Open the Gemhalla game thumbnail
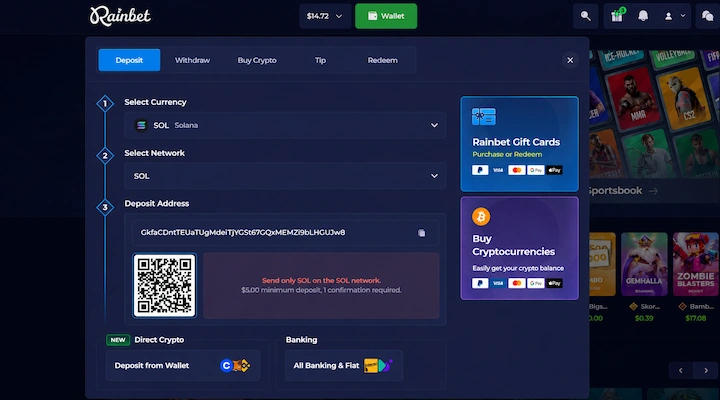Viewport: 720px width, 400px height. click(x=644, y=264)
